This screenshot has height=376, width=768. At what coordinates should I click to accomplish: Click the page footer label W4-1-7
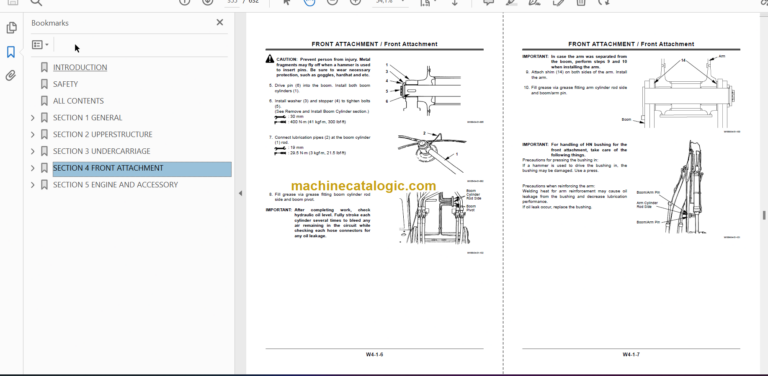tap(631, 354)
